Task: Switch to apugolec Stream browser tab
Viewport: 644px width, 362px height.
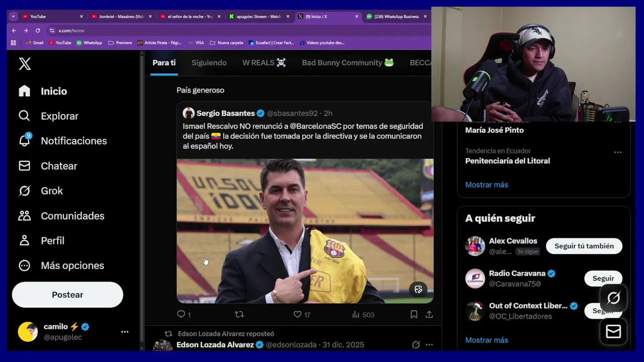Action: pos(259,17)
